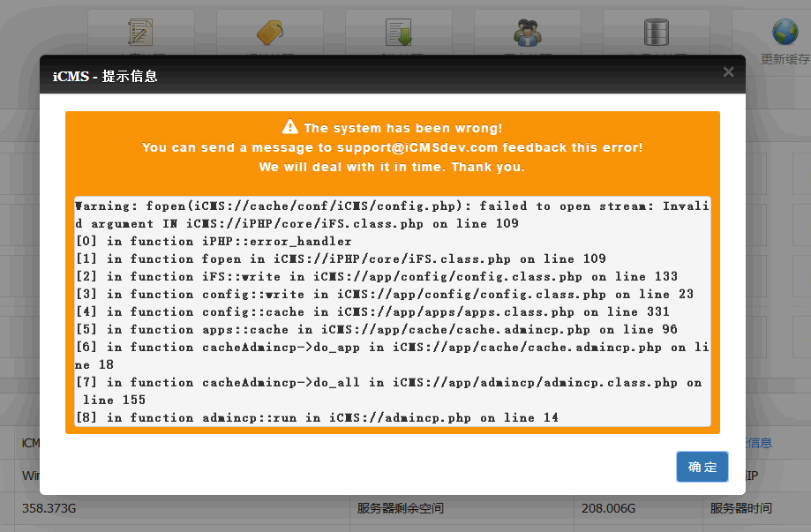Click stack trace line [7] cacheAdmincp->do_all
Image resolution: width=811 pixels, height=532 pixels.
pyautogui.click(x=389, y=391)
